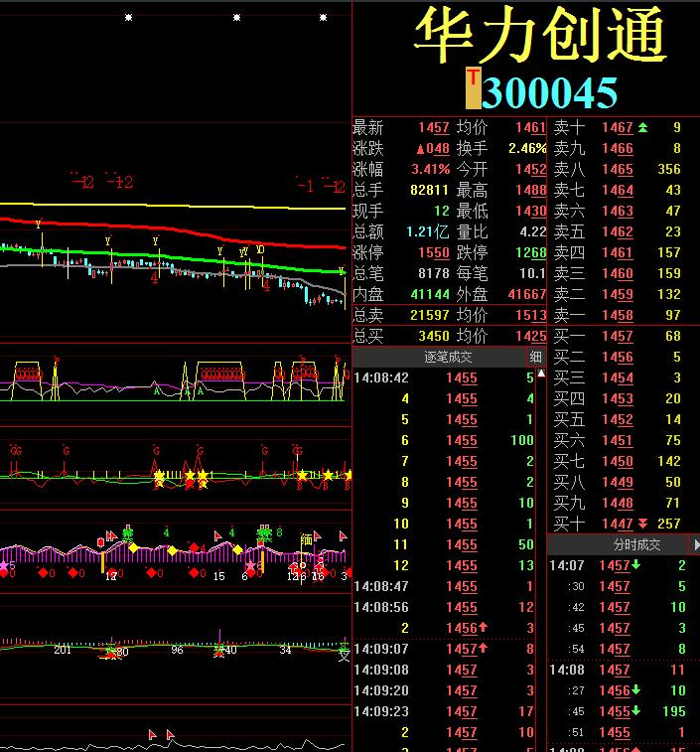Select the 14:08 minute row with volume 11
Screen dimensions: 700x752
(x=618, y=670)
